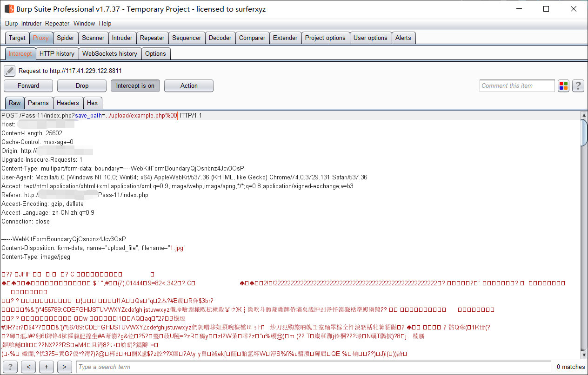Open the Action menu button

pos(189,86)
